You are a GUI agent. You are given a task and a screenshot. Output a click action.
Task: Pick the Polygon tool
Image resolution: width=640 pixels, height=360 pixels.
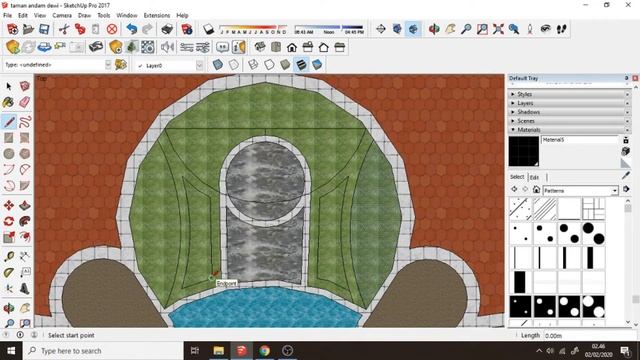click(24, 154)
